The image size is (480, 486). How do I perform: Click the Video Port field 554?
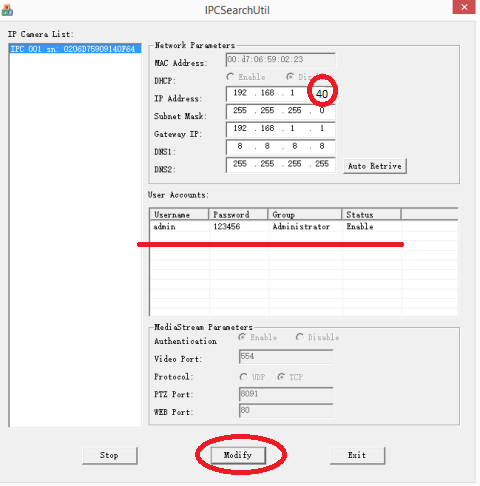tap(286, 357)
